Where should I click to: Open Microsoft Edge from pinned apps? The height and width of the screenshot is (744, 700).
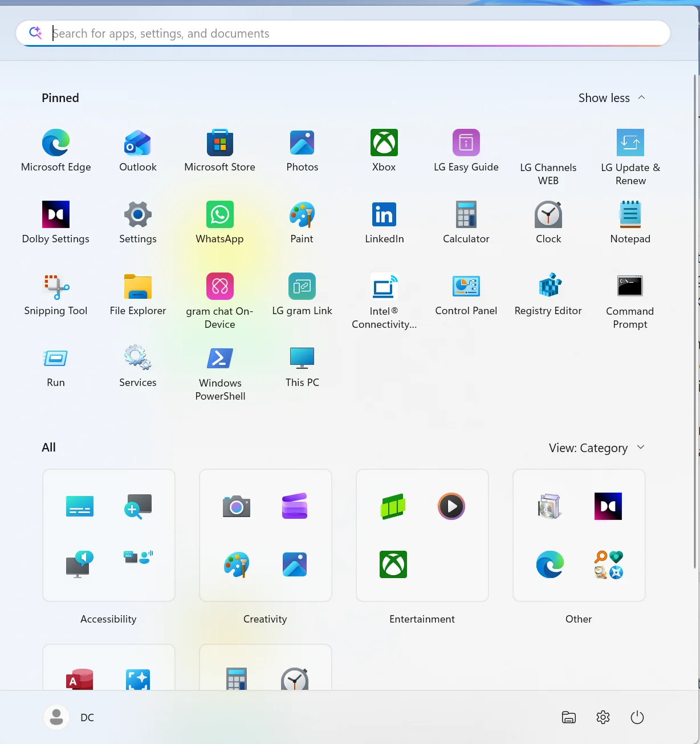(x=56, y=152)
